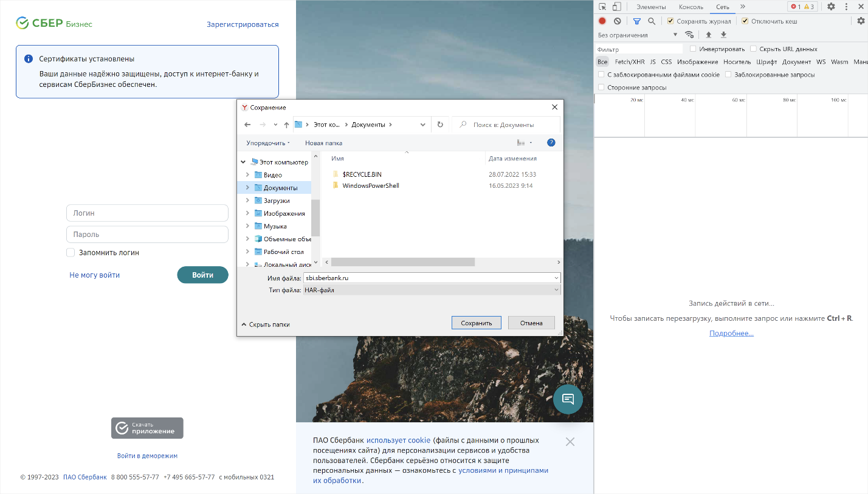Viewport: 868px width, 494px height.
Task: Expand the Загрузки tree node
Action: coord(247,201)
